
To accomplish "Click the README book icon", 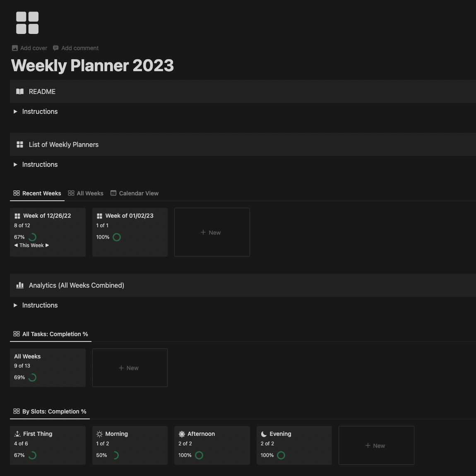I will coord(19,91).
